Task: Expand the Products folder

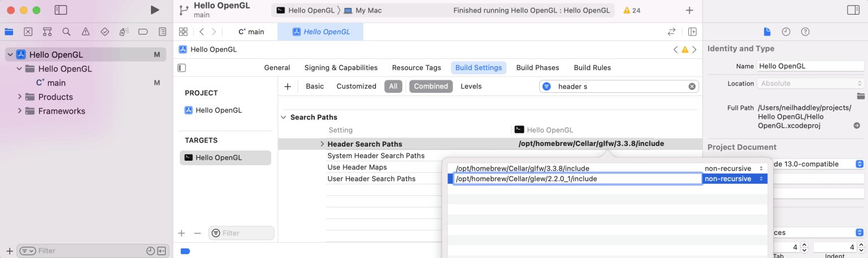Action: click(x=20, y=97)
